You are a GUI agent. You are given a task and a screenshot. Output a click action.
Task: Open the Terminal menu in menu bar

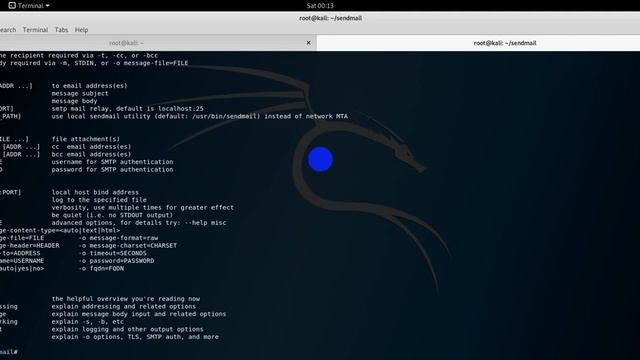35,30
